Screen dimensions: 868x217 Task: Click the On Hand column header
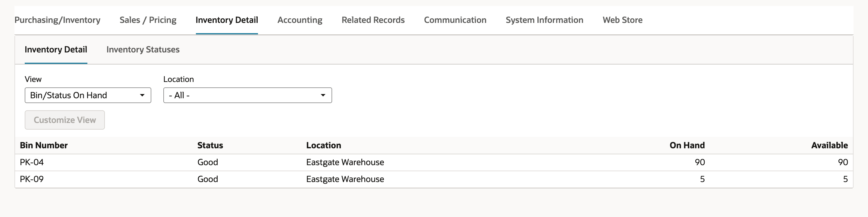point(687,145)
